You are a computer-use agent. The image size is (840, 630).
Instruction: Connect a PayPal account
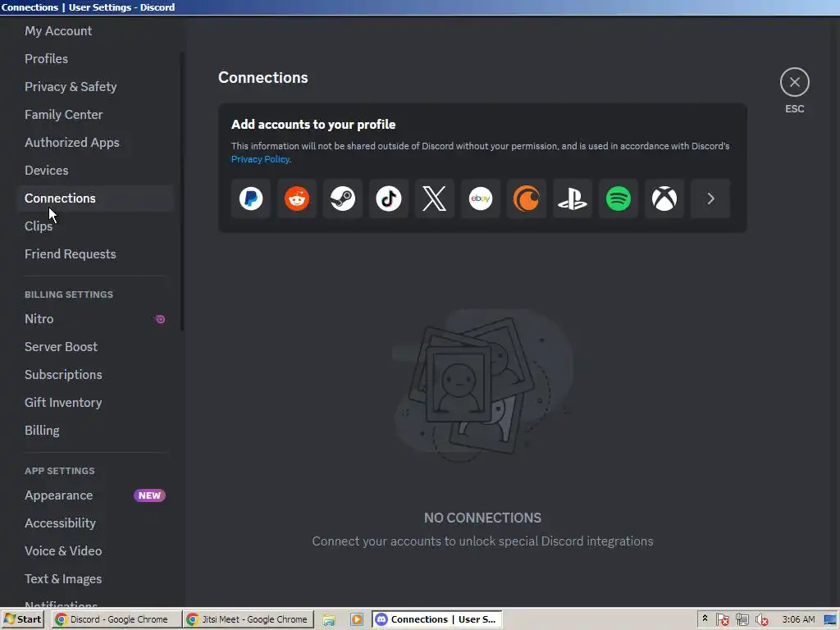tap(251, 199)
